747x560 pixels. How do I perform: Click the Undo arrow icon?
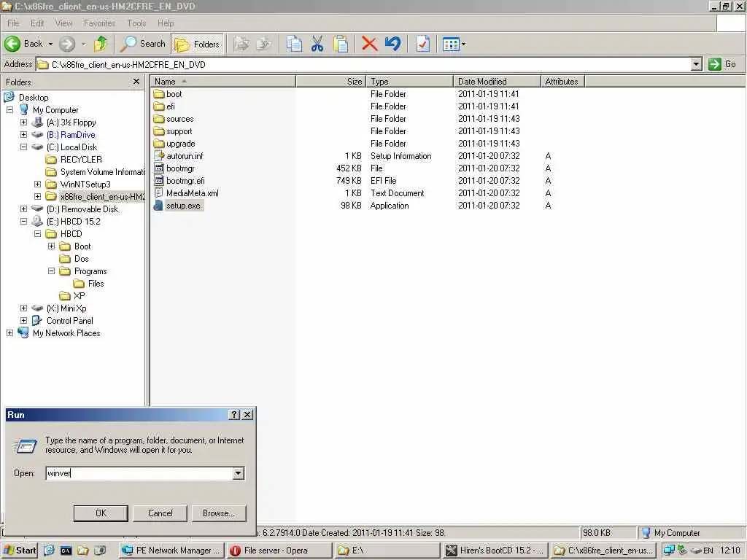(393, 44)
